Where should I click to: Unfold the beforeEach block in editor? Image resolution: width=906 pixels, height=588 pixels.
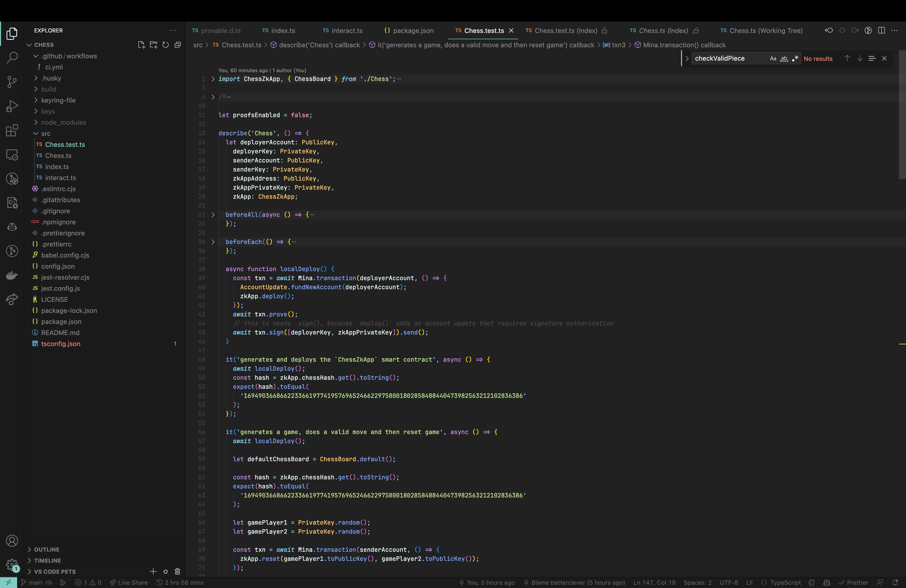click(x=213, y=242)
